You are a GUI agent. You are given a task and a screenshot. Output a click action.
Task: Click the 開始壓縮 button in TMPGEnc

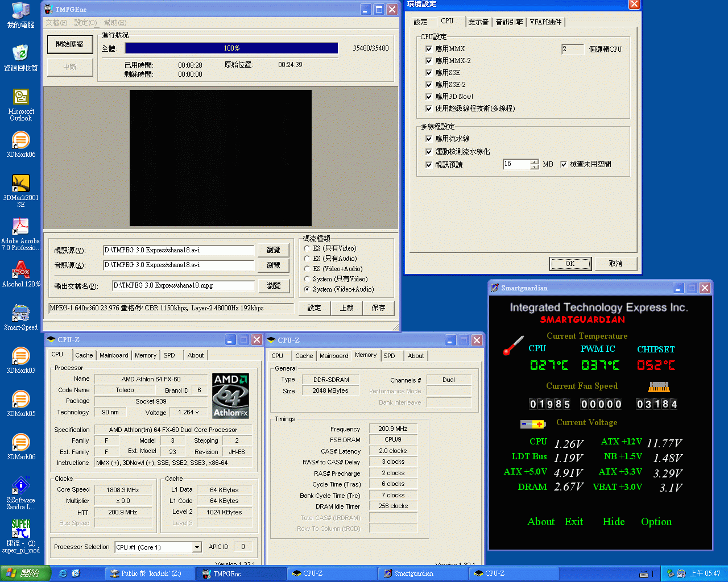[x=70, y=44]
